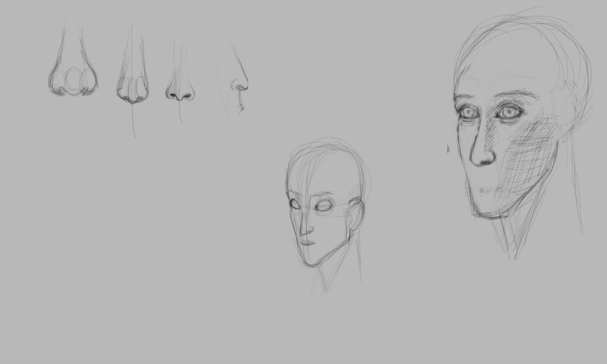The width and height of the screenshot is (607, 364).
Task: Click the side-profile nose sketch
Action: pyautogui.click(x=233, y=82)
